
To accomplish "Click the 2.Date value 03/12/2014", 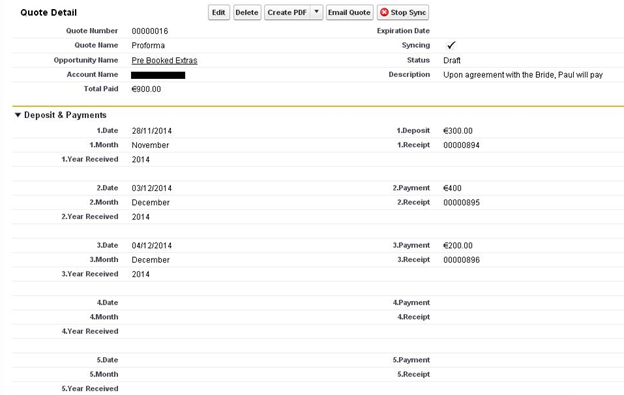I will 152,188.
